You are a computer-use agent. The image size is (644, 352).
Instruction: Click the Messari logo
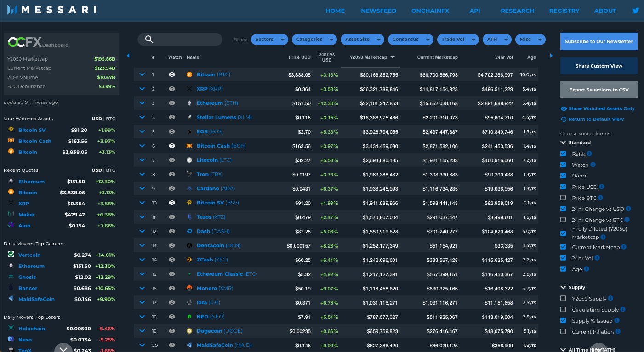coord(52,10)
